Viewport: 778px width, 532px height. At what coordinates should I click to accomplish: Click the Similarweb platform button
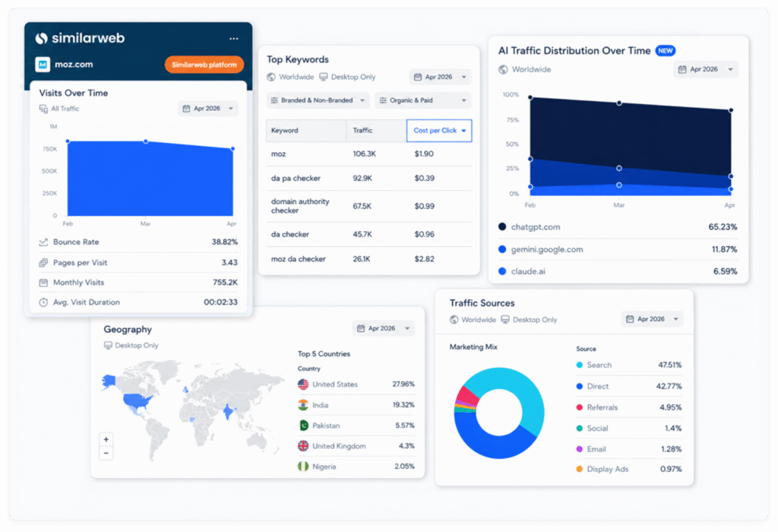click(x=204, y=65)
